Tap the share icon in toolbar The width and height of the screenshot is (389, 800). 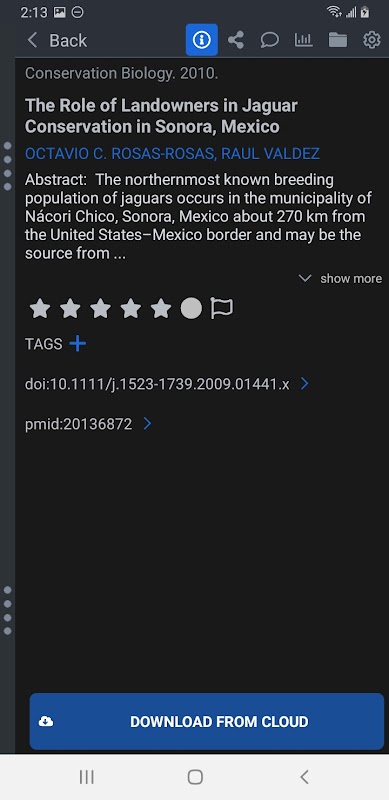click(235, 40)
